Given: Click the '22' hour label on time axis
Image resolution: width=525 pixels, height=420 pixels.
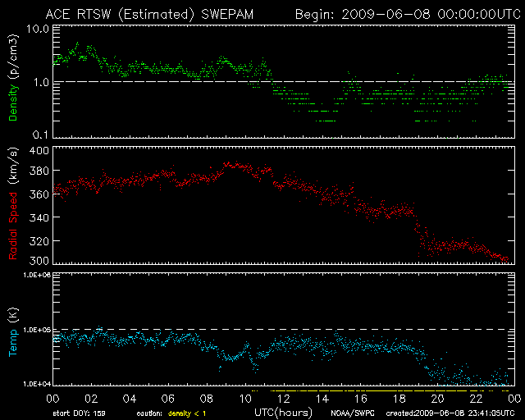Looking at the screenshot, I should pyautogui.click(x=476, y=399).
